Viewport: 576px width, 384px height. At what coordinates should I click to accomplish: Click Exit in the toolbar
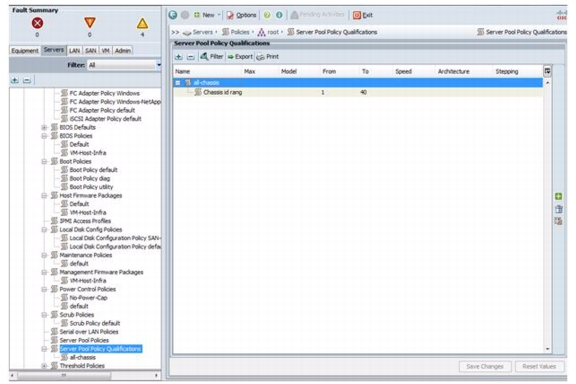[363, 15]
